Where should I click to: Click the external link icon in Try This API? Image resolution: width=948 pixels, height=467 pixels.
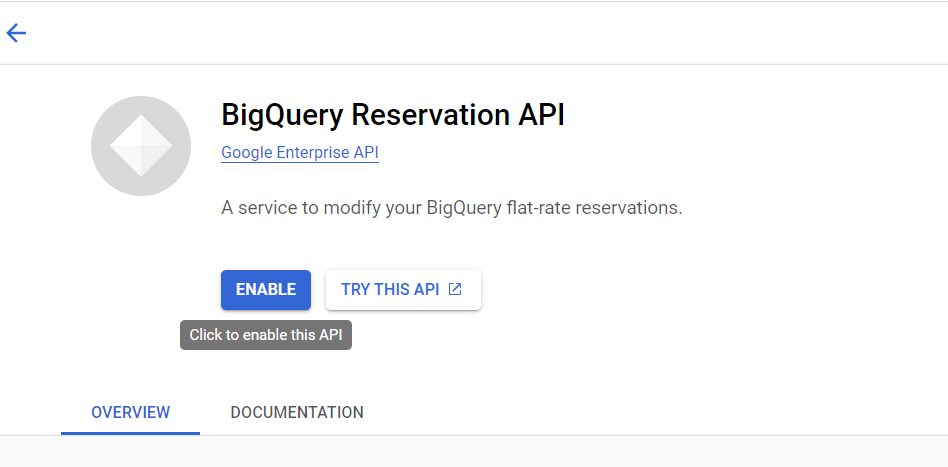(x=455, y=290)
